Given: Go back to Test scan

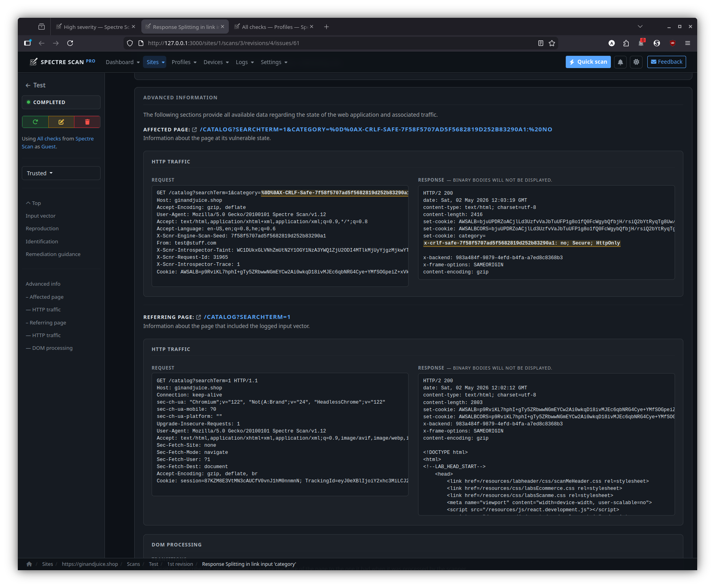Looking at the screenshot, I should coord(36,85).
